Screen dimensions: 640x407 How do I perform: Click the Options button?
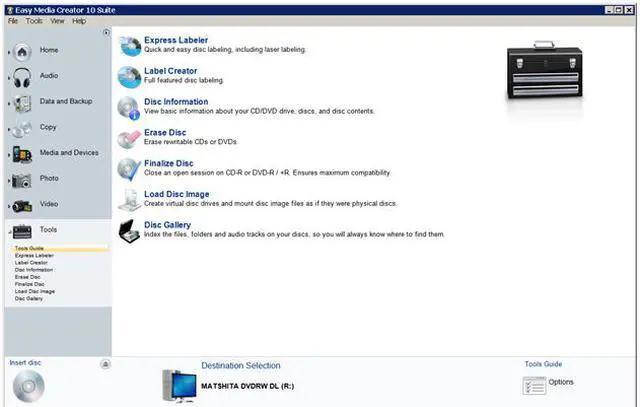[x=560, y=383]
